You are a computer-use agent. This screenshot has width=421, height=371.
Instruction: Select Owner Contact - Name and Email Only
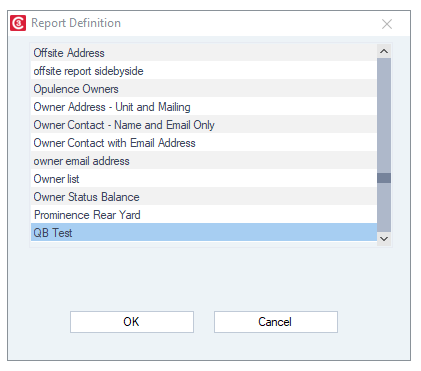[204, 125]
